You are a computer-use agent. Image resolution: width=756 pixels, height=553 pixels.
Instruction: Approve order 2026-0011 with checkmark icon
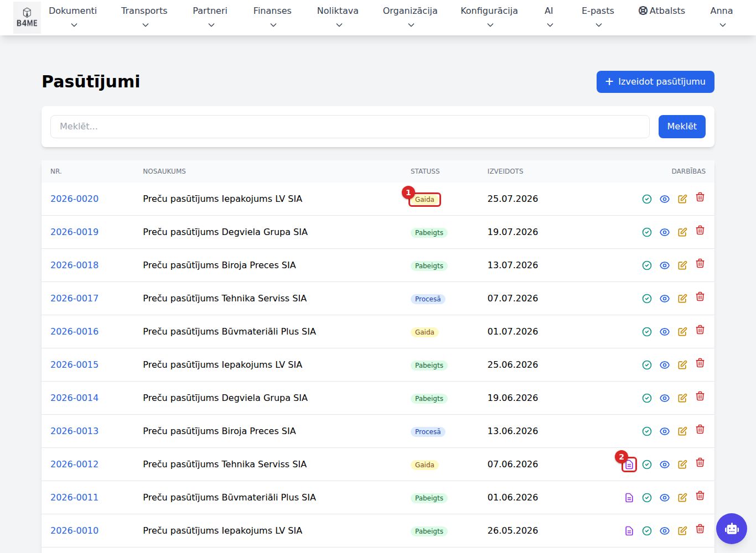click(x=647, y=498)
